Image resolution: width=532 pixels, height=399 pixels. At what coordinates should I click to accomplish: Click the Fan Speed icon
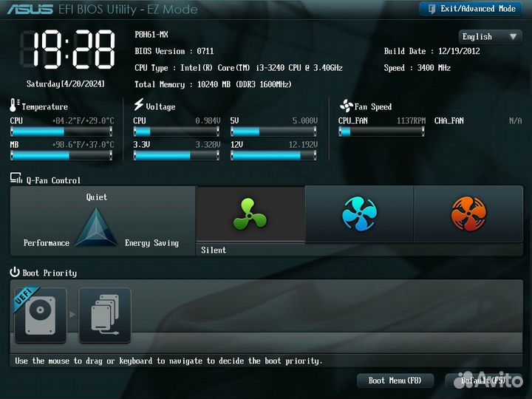pyautogui.click(x=346, y=106)
